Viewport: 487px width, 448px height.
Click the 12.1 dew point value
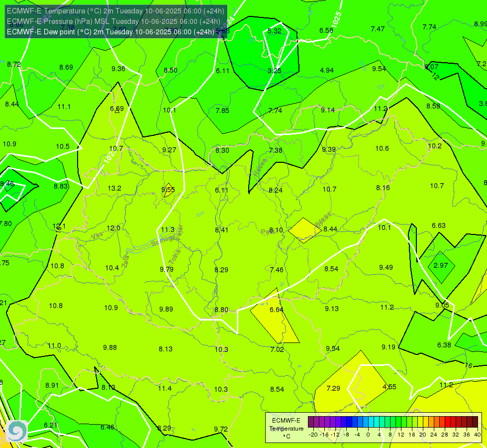[x=59, y=226]
